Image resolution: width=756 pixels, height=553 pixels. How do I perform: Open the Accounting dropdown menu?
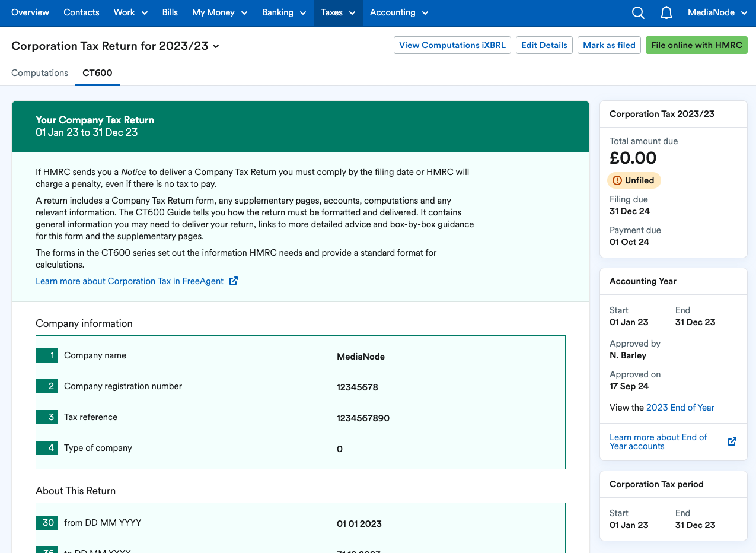[398, 12]
